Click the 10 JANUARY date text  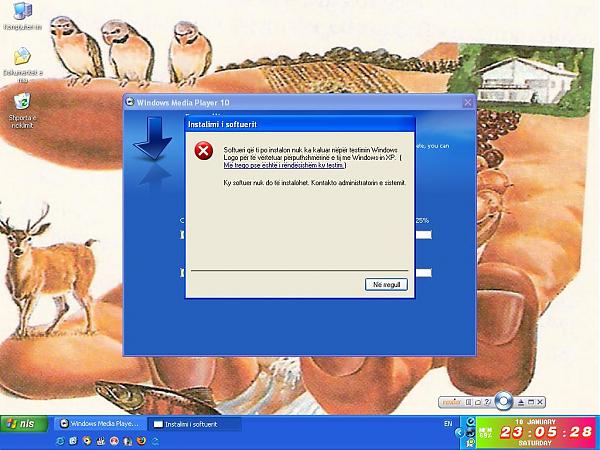tap(535, 421)
